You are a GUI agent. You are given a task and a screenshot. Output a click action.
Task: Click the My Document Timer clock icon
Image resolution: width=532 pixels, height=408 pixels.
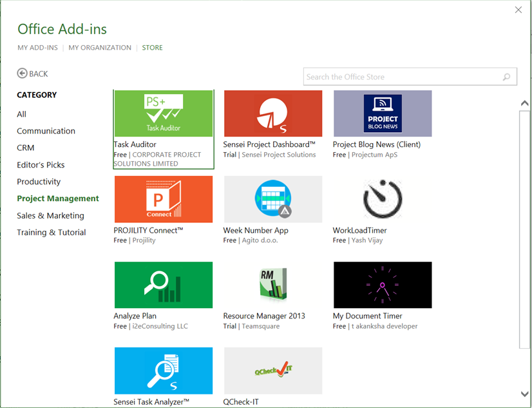(383, 285)
